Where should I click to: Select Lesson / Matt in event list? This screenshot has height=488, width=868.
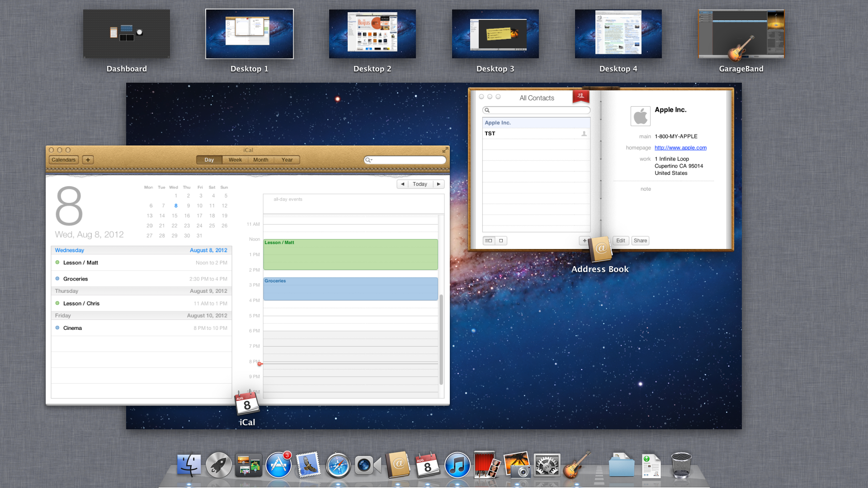tap(142, 263)
